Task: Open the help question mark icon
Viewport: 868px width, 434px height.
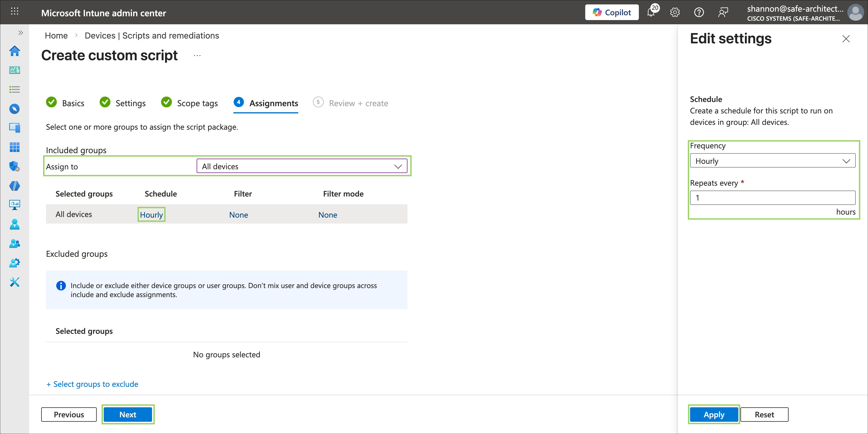Action: [699, 12]
